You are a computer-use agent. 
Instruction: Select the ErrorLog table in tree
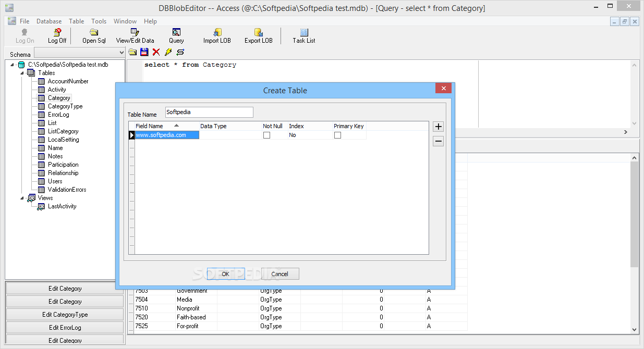click(58, 115)
